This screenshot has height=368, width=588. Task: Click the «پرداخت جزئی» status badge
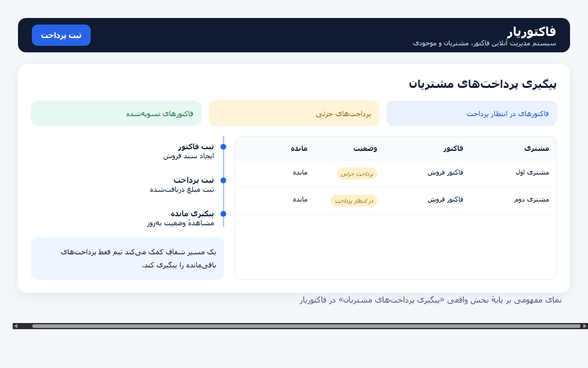[357, 174]
